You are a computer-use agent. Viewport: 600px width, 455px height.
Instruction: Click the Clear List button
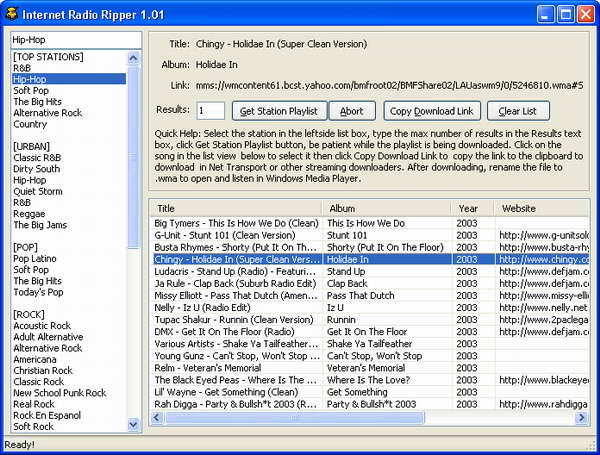(x=518, y=111)
